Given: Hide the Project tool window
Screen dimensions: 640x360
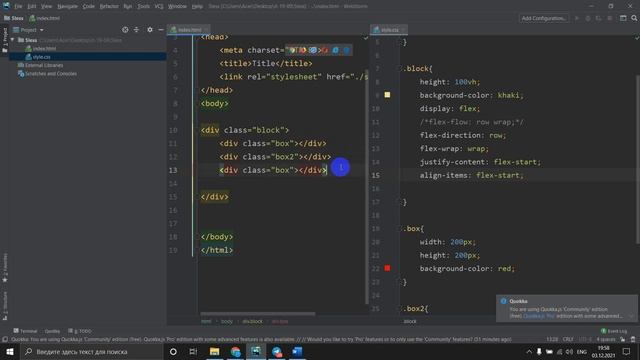Looking at the screenshot, I should [x=161, y=30].
